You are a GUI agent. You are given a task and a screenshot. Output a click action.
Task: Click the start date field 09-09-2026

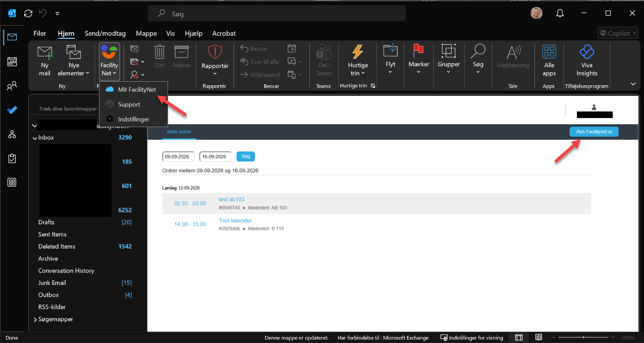coord(178,156)
